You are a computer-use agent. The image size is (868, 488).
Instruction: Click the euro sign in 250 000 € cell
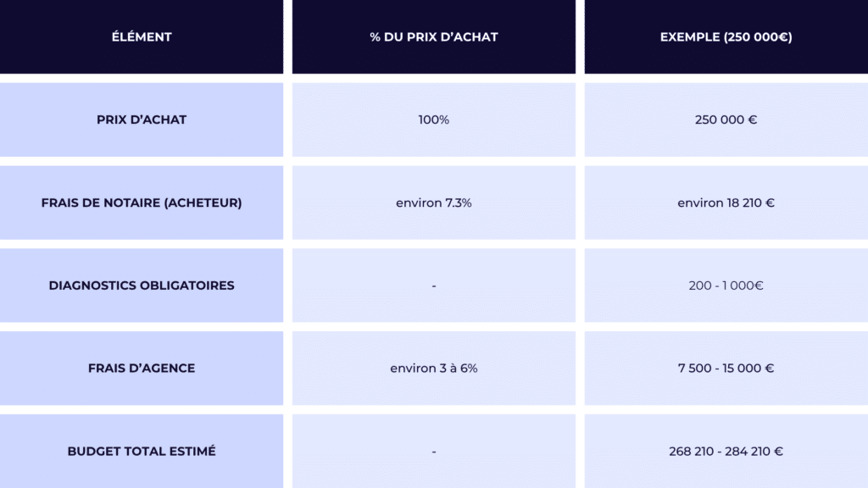[753, 119]
